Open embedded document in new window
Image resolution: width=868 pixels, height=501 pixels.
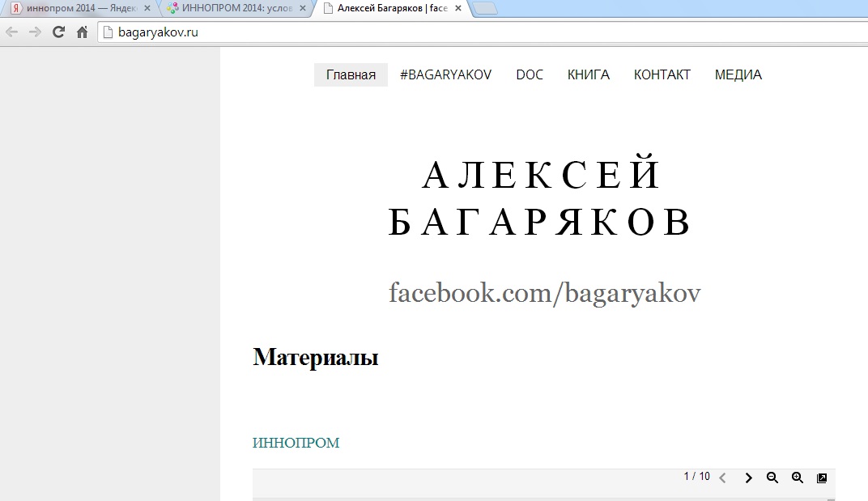coord(822,478)
